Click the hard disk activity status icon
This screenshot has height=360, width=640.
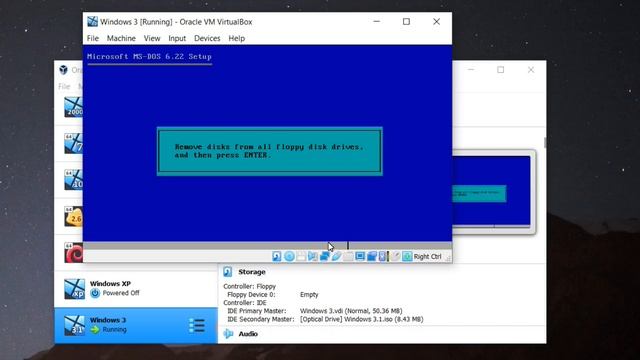277,256
